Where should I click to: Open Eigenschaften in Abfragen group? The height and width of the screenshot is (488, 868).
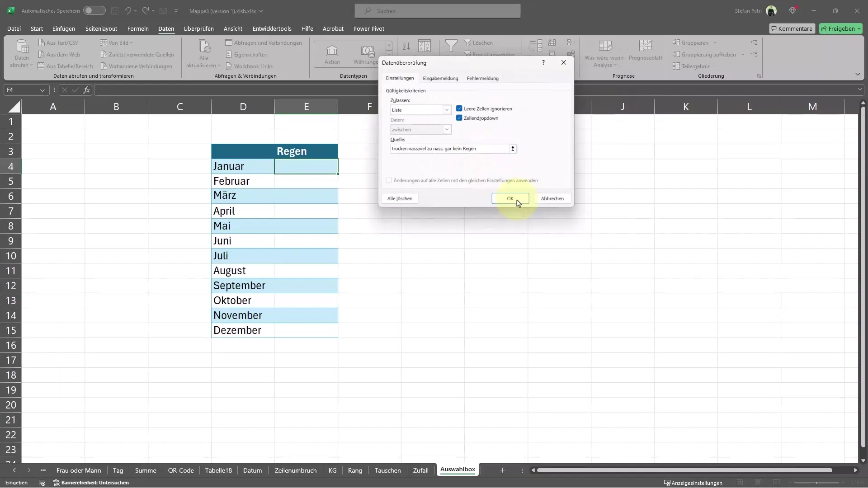pos(246,55)
